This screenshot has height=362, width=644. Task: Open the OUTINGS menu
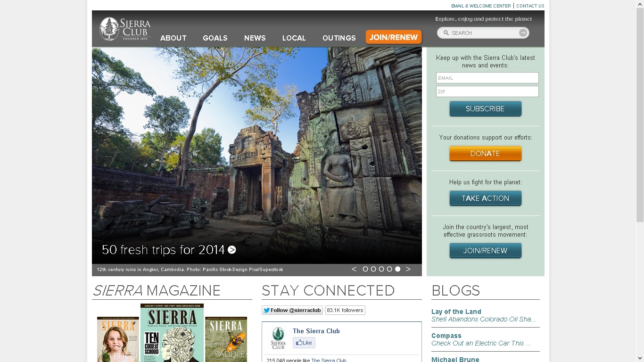[339, 38]
